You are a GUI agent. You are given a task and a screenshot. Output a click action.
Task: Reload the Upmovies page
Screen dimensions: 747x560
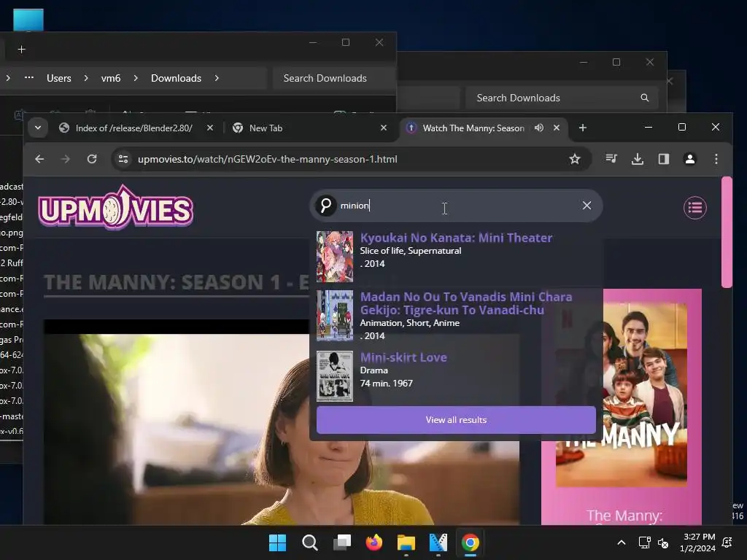click(92, 159)
